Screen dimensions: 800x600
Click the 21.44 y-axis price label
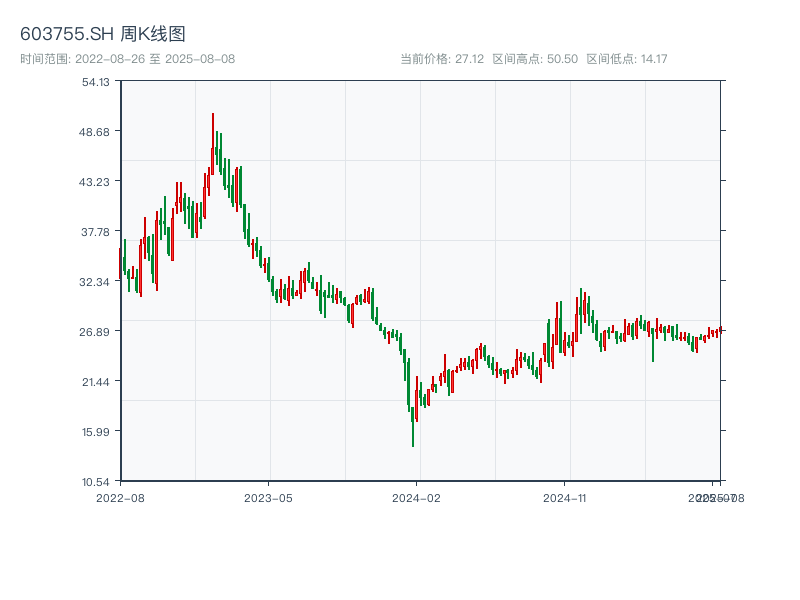click(x=96, y=382)
